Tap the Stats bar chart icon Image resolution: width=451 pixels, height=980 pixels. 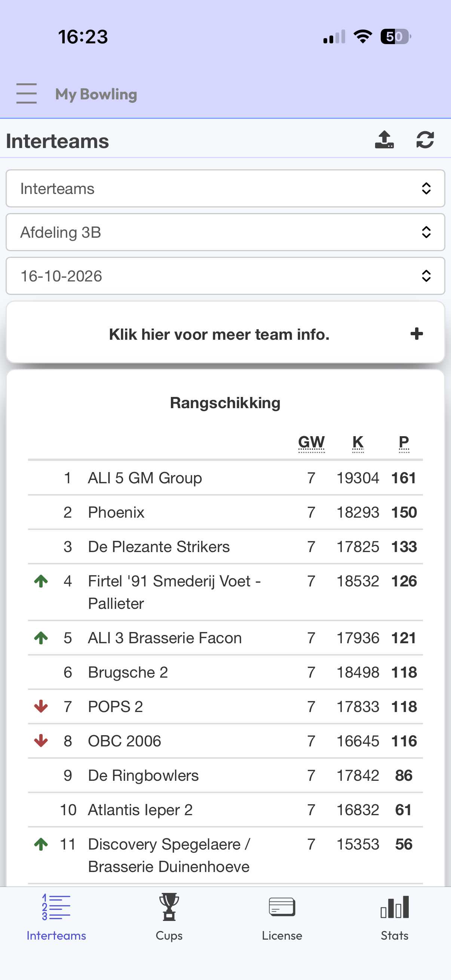tap(395, 907)
